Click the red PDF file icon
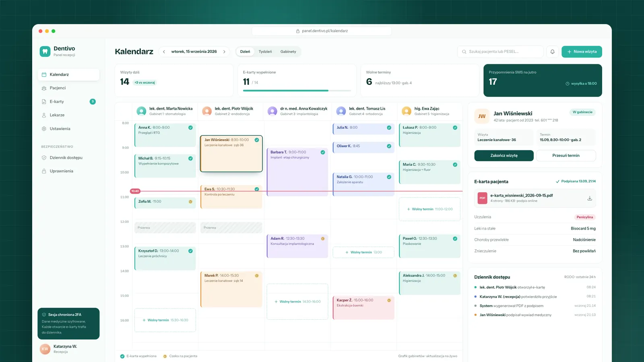Image resolution: width=644 pixels, height=362 pixels. coord(482,198)
